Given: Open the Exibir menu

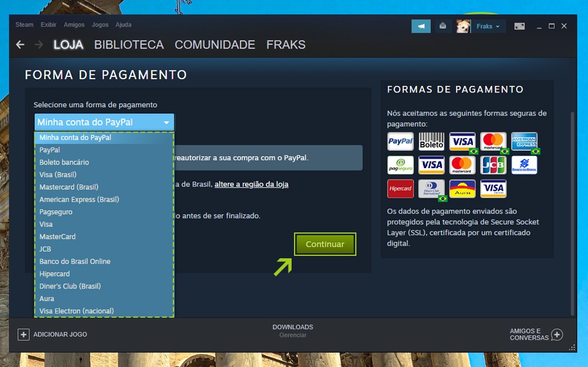Looking at the screenshot, I should pyautogui.click(x=49, y=25).
